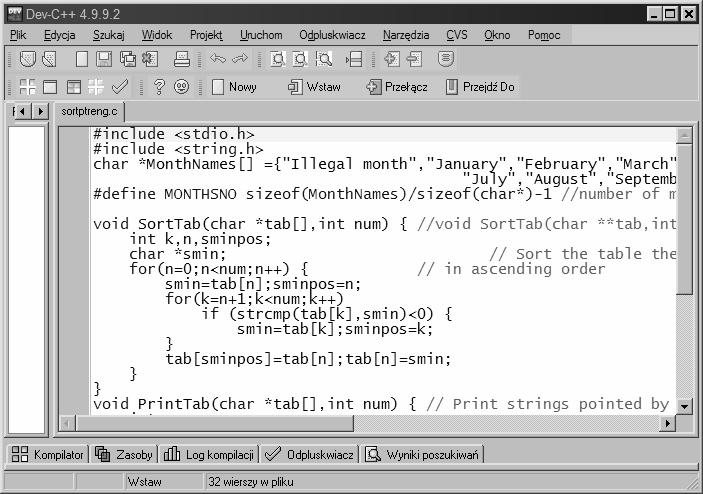Click the New Project toolbar icon

pos(28,59)
